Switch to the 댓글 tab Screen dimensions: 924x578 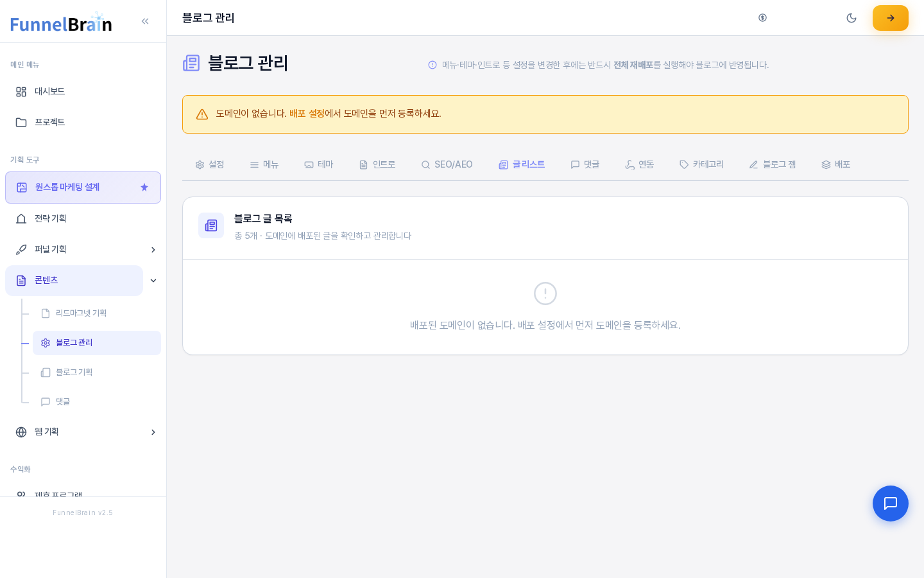pos(585,165)
